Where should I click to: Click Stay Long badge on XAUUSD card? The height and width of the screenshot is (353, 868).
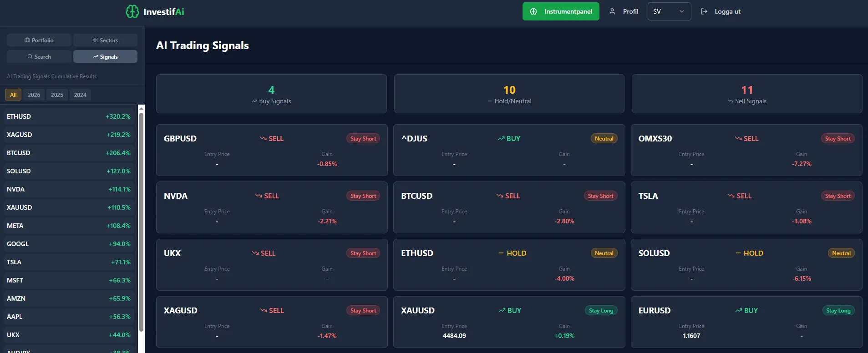601,310
